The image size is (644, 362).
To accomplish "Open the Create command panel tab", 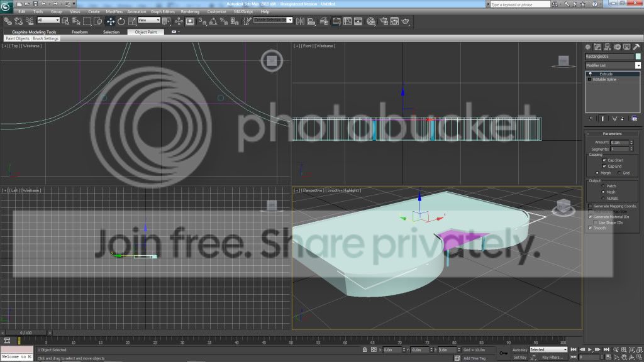I will (588, 47).
